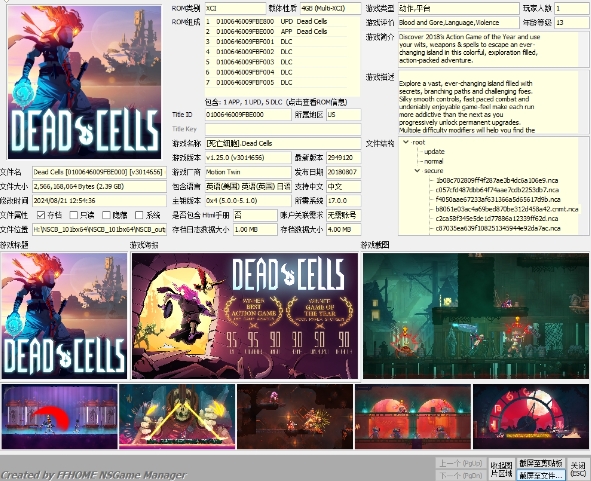This screenshot has width=591, height=481.
Task: Click the game description text box
Action: [493, 102]
